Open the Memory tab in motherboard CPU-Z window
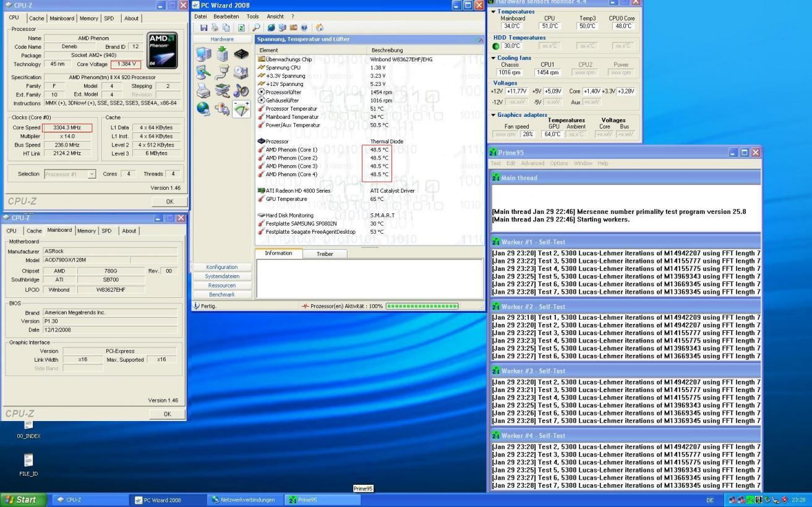 pyautogui.click(x=86, y=231)
